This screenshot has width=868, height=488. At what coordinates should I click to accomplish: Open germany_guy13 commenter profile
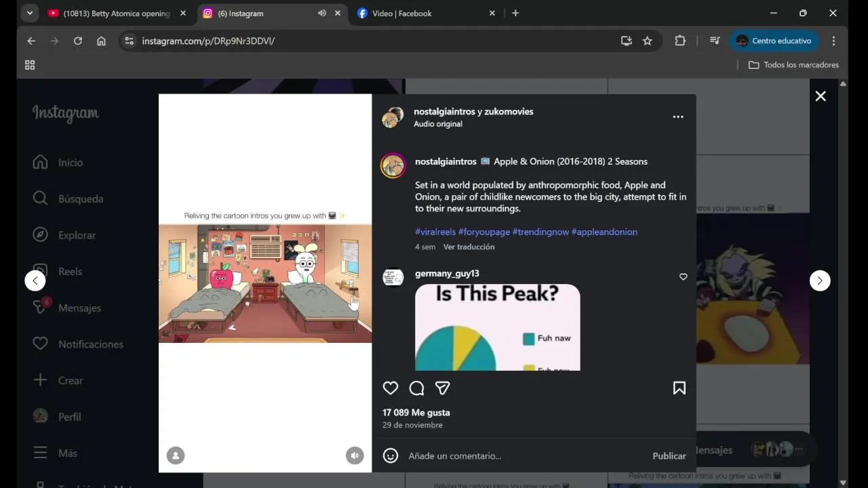point(447,273)
